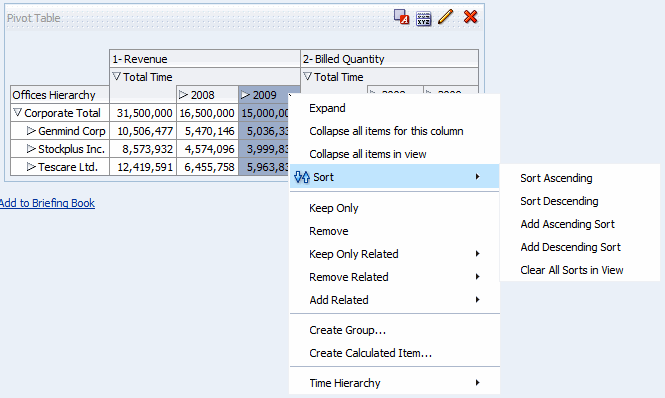
Task: Select the 16,500,000 cell
Action: 207,113
